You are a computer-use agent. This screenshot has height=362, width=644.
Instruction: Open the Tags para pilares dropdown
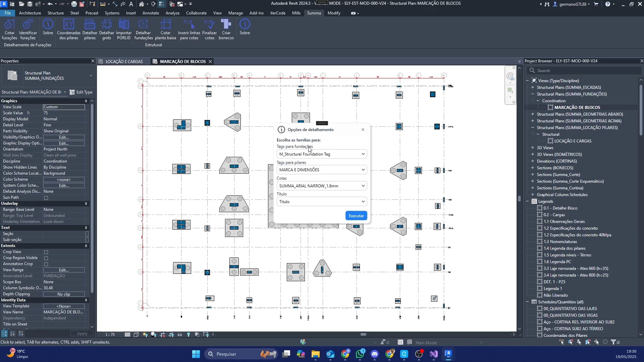tap(322, 170)
